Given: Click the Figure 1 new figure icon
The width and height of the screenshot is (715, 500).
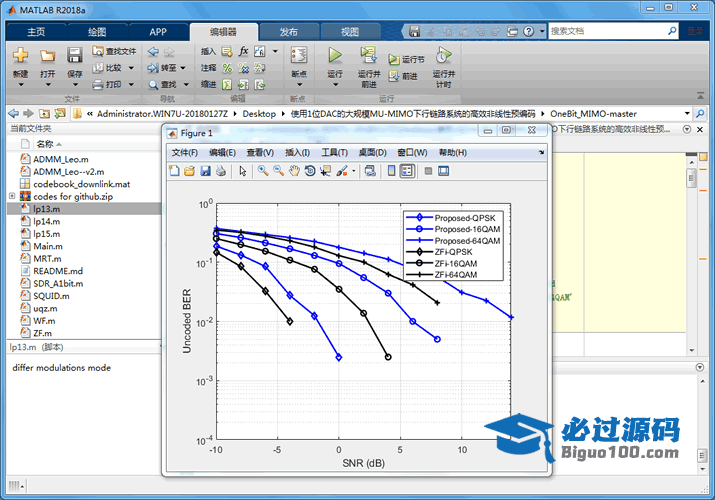Looking at the screenshot, I should (x=174, y=171).
